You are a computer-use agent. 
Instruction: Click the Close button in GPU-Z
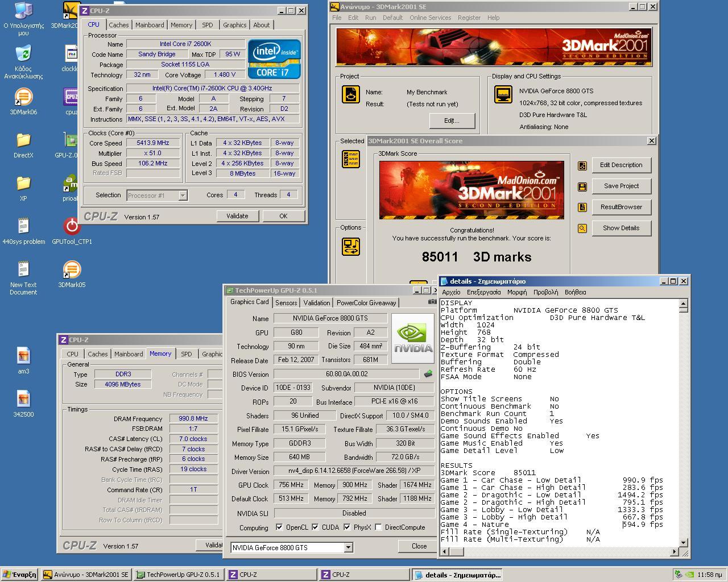pos(419,546)
